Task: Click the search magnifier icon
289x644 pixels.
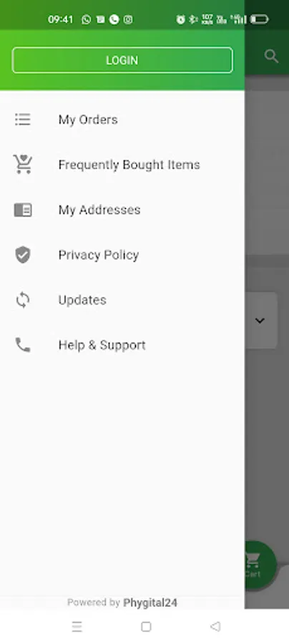Action: click(x=271, y=57)
